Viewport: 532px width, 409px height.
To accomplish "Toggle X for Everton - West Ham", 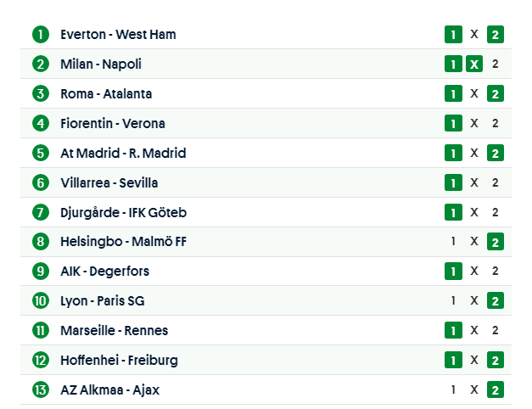I will point(474,35).
